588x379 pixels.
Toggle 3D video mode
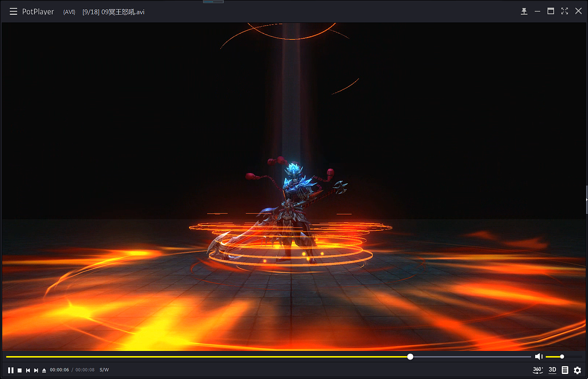point(553,370)
